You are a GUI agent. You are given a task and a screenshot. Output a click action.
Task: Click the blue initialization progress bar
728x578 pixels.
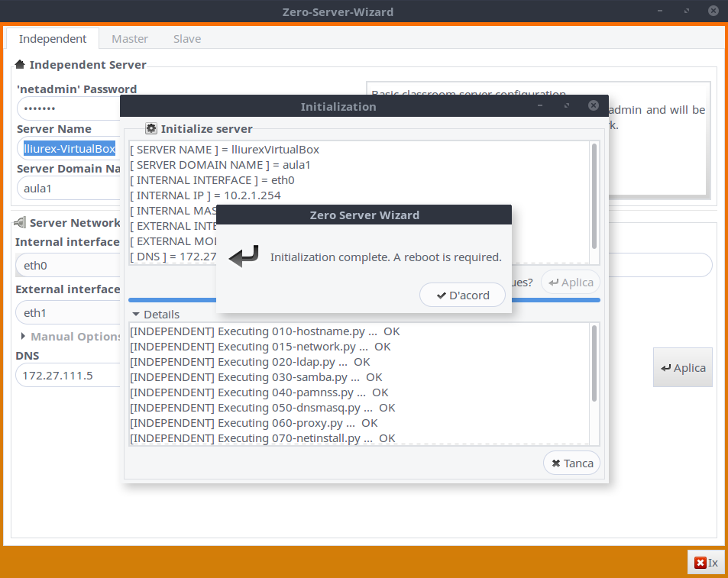tap(364, 300)
